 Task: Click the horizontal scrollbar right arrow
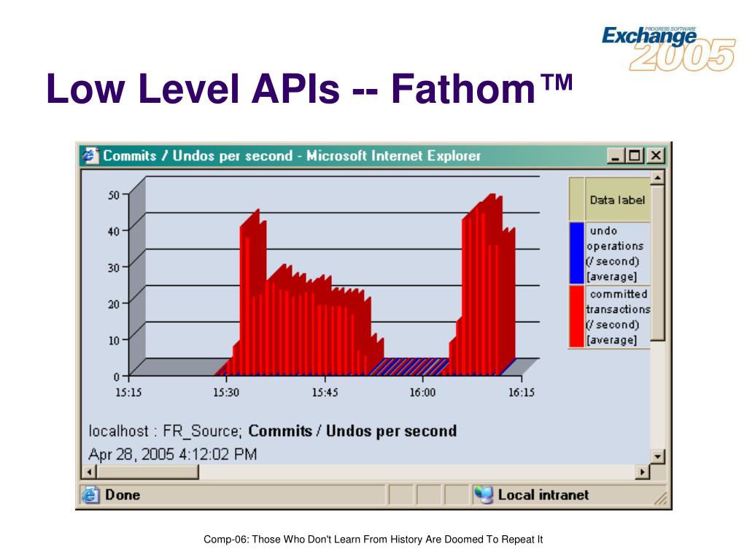pos(643,472)
